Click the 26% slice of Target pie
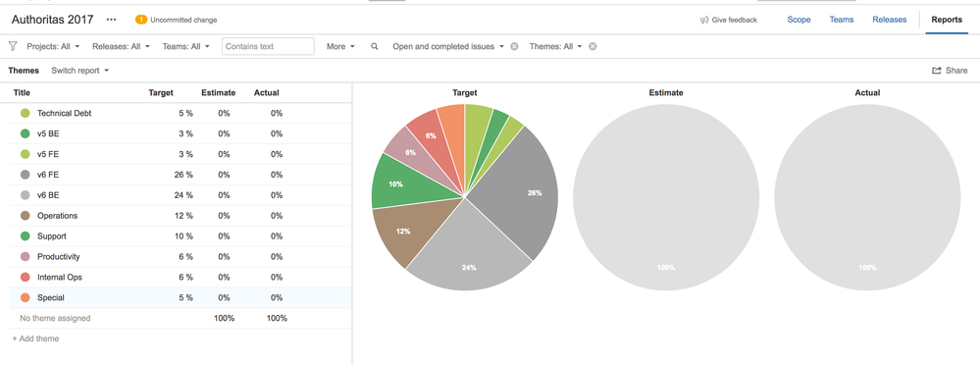 pyautogui.click(x=520, y=193)
